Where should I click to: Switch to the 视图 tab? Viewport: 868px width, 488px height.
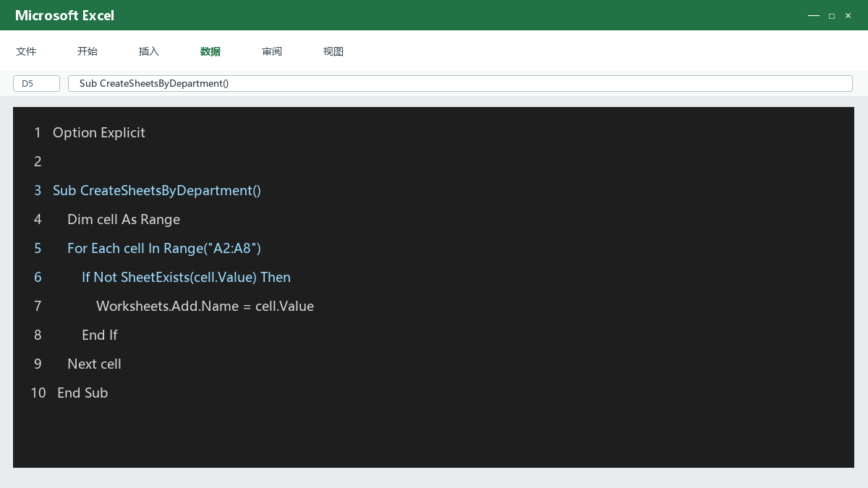click(x=333, y=51)
